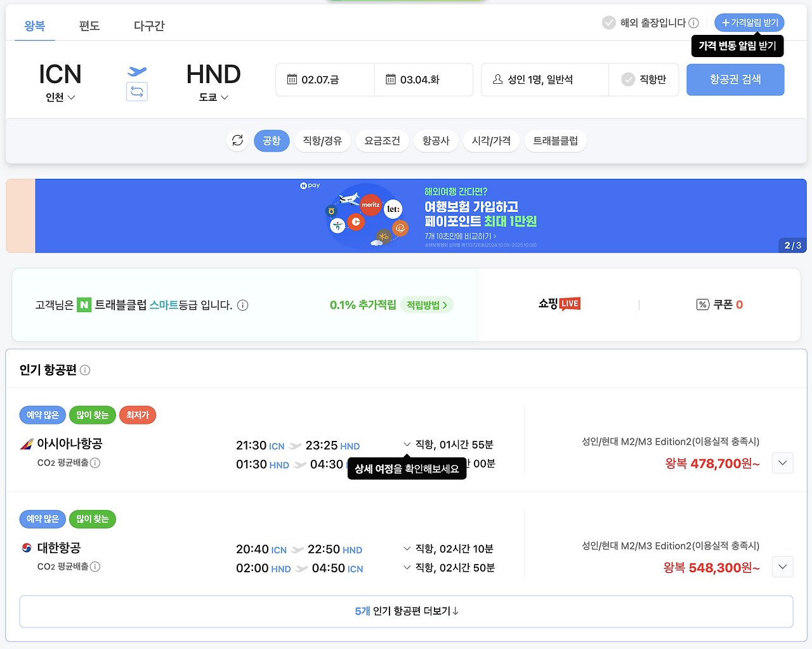Click the filter reset refresh icon

point(238,141)
